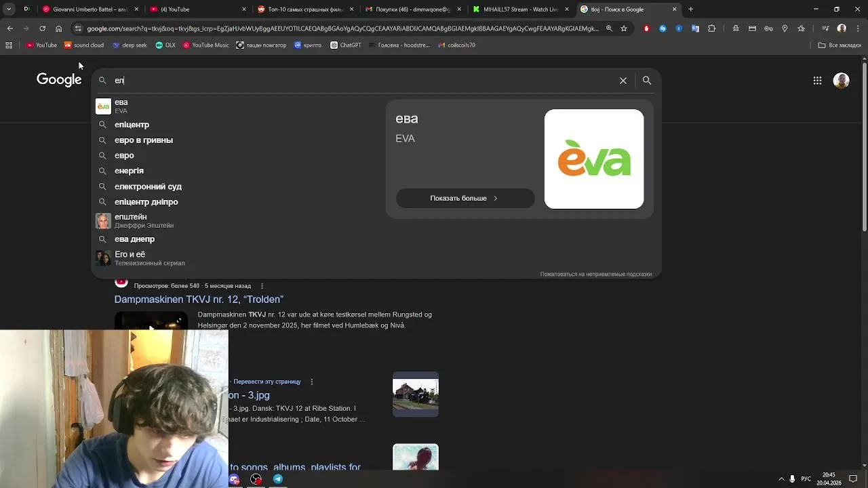The image size is (868, 488).
Task: Open the Dampmaskinen TKVJ nr. 12 result
Action: 199,299
